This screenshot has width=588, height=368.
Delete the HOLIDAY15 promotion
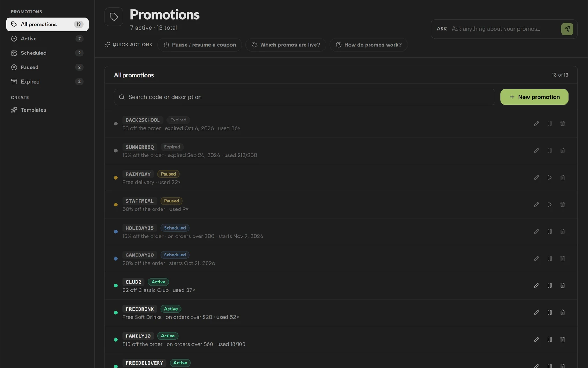(x=563, y=231)
